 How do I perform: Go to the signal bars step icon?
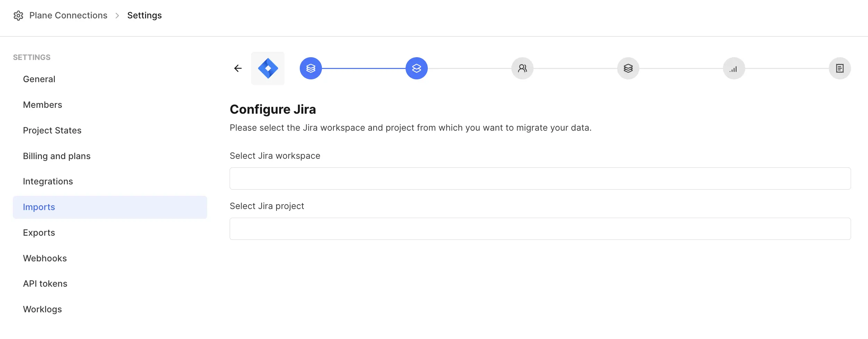734,68
